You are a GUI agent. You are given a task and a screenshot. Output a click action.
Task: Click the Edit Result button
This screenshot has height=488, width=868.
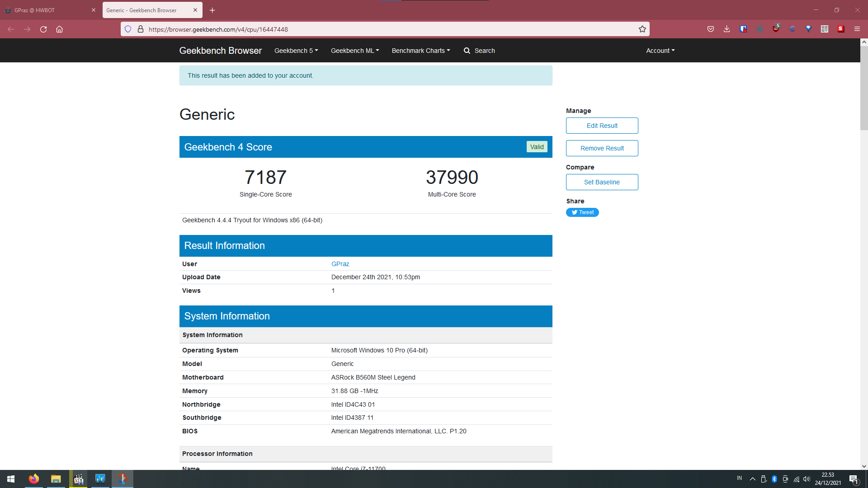pyautogui.click(x=602, y=126)
